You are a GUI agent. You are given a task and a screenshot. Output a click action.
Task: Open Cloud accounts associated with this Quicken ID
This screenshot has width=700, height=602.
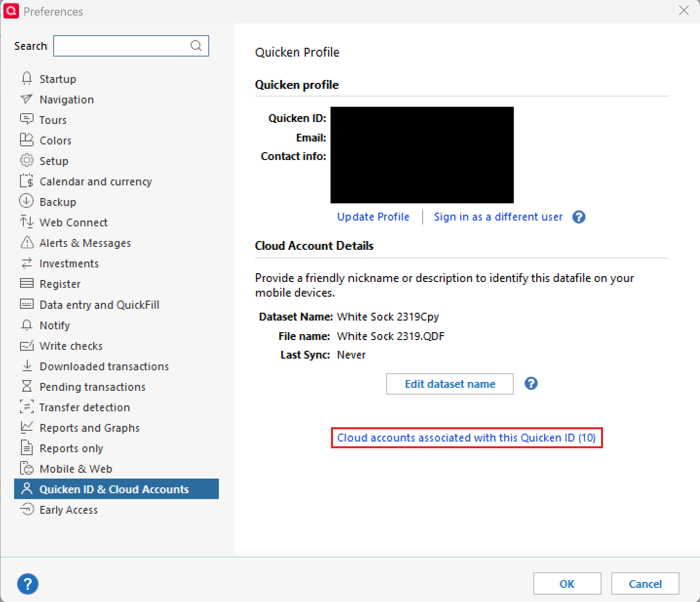click(x=467, y=438)
